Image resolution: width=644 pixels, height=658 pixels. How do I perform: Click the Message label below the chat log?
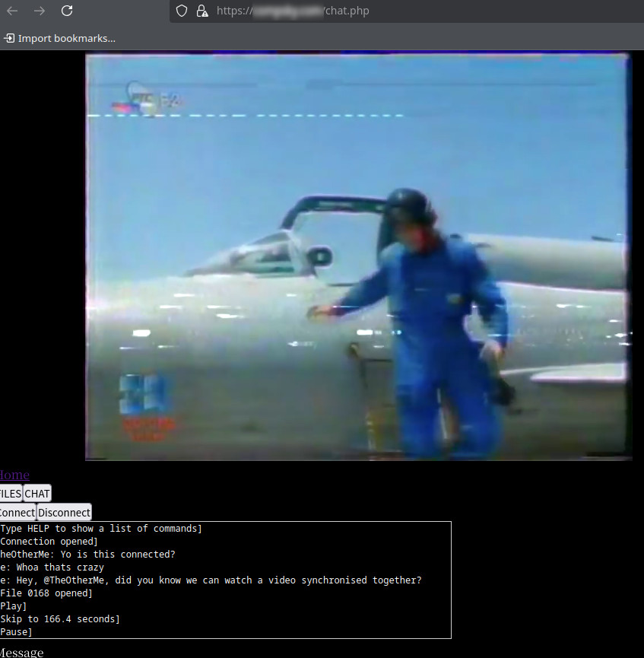click(21, 652)
